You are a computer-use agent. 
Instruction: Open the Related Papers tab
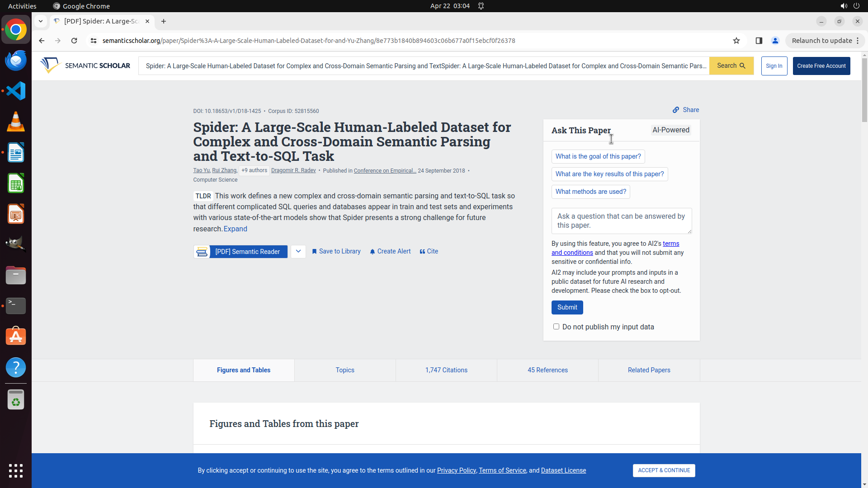(x=649, y=370)
